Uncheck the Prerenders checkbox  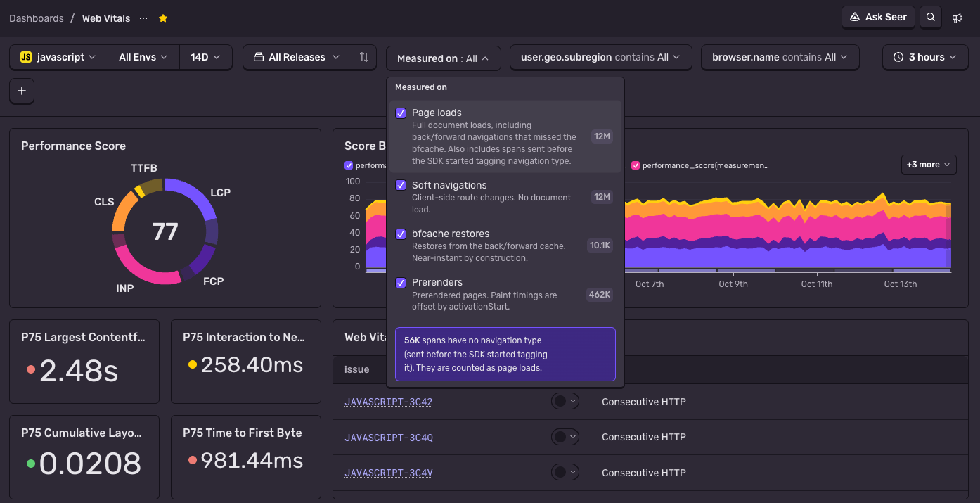click(401, 282)
